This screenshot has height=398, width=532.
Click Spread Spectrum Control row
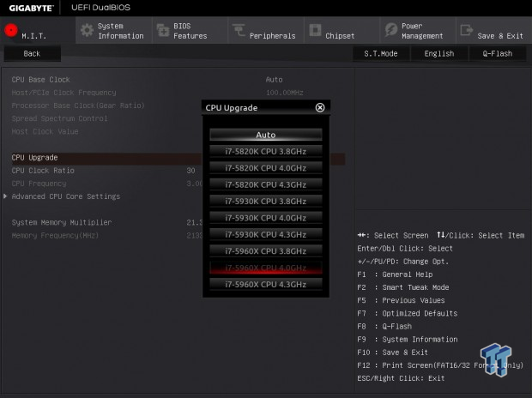(59, 118)
